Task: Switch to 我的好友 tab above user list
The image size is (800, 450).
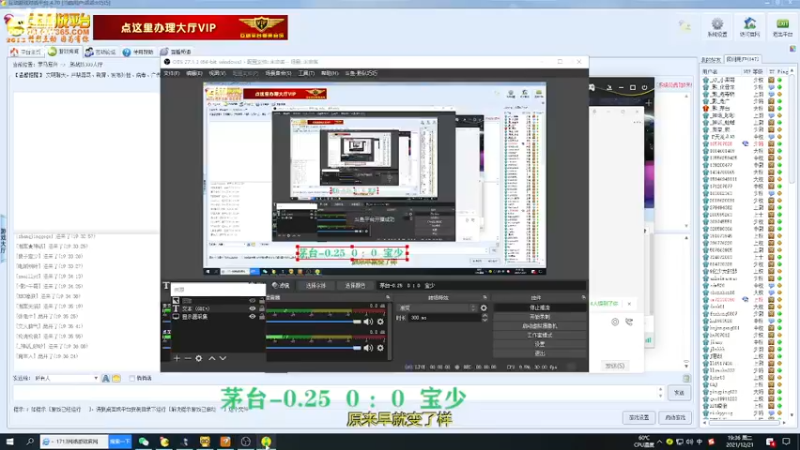Action: click(x=711, y=60)
